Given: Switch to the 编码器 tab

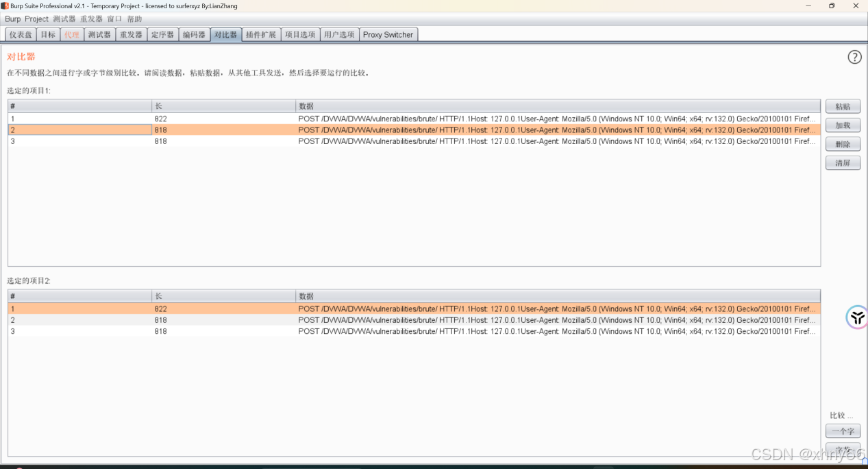Looking at the screenshot, I should click(x=194, y=34).
